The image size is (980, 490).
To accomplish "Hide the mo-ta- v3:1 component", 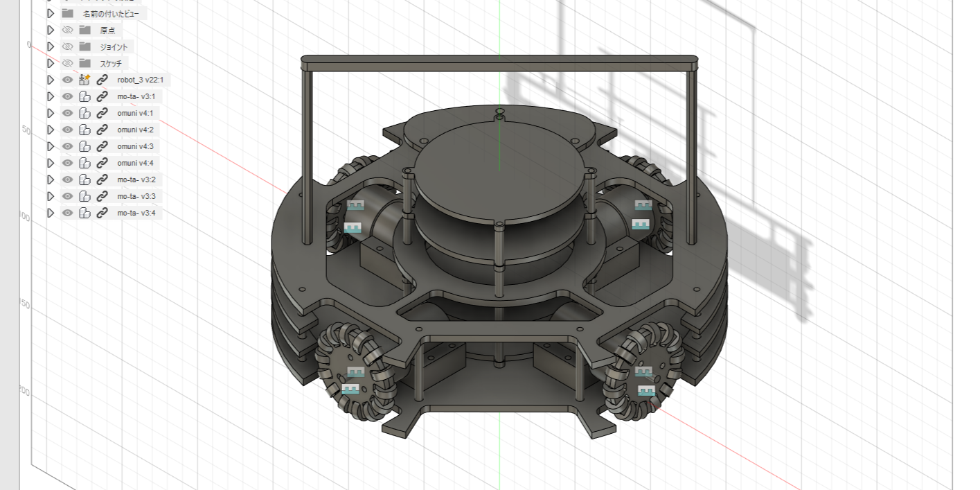I will [67, 96].
